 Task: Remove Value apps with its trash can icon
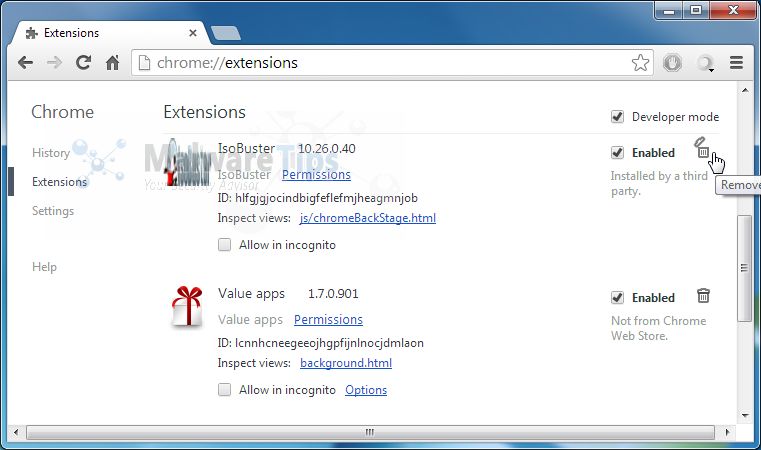coord(703,296)
